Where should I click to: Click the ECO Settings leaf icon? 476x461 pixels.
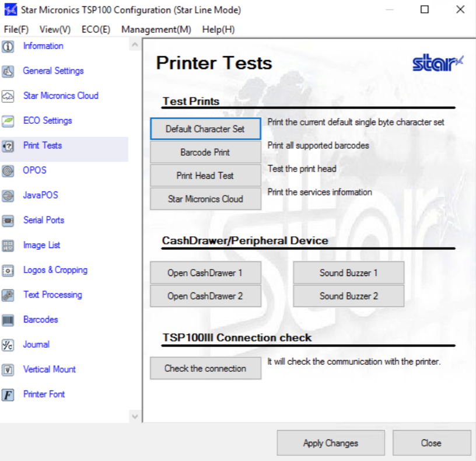pos(8,121)
